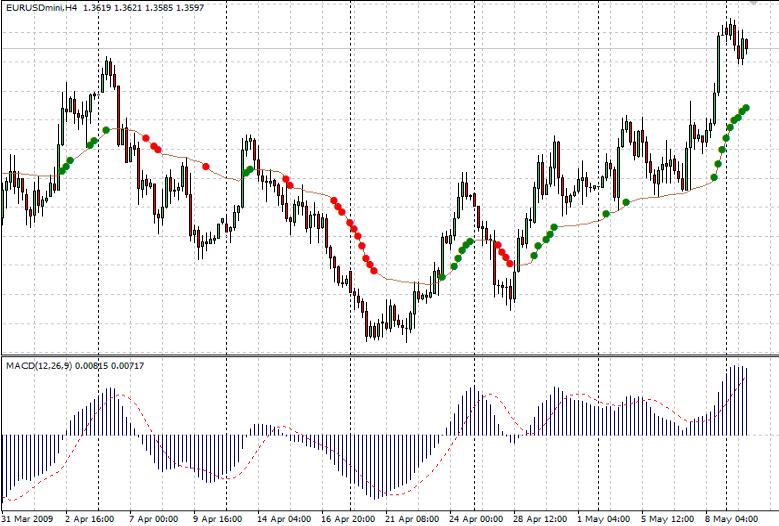Click the 31 Mar 2009 date label
The image size is (779, 526).
tap(27, 519)
